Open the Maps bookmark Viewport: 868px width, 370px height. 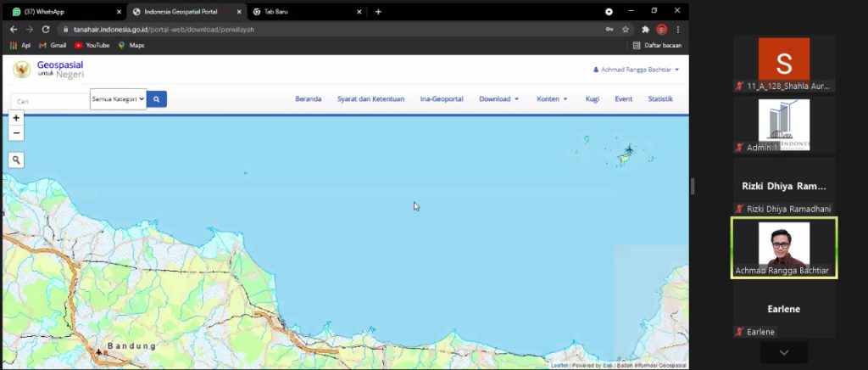tap(131, 46)
